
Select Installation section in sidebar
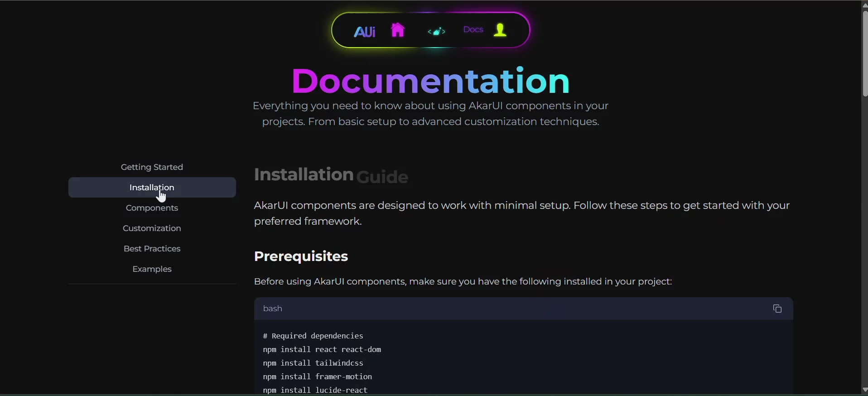tap(152, 187)
